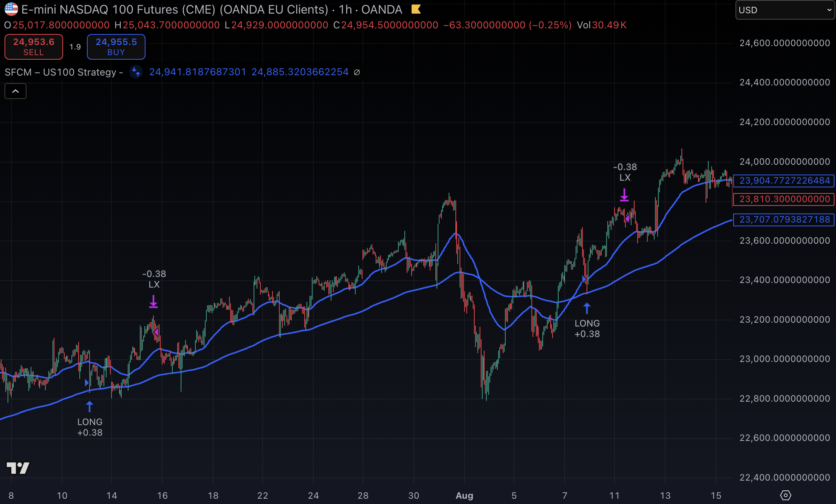The image size is (836, 504).
Task: Click the SELL button showing 24,953.6
Action: [x=33, y=46]
